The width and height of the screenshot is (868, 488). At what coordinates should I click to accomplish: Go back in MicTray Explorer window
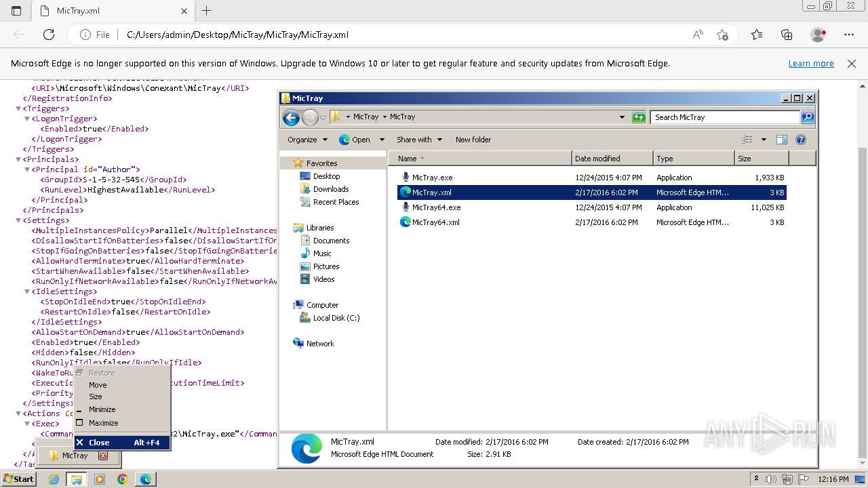tap(291, 117)
